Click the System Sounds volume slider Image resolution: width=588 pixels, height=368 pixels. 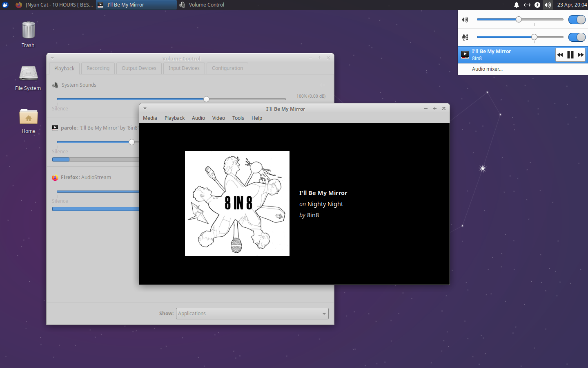206,99
